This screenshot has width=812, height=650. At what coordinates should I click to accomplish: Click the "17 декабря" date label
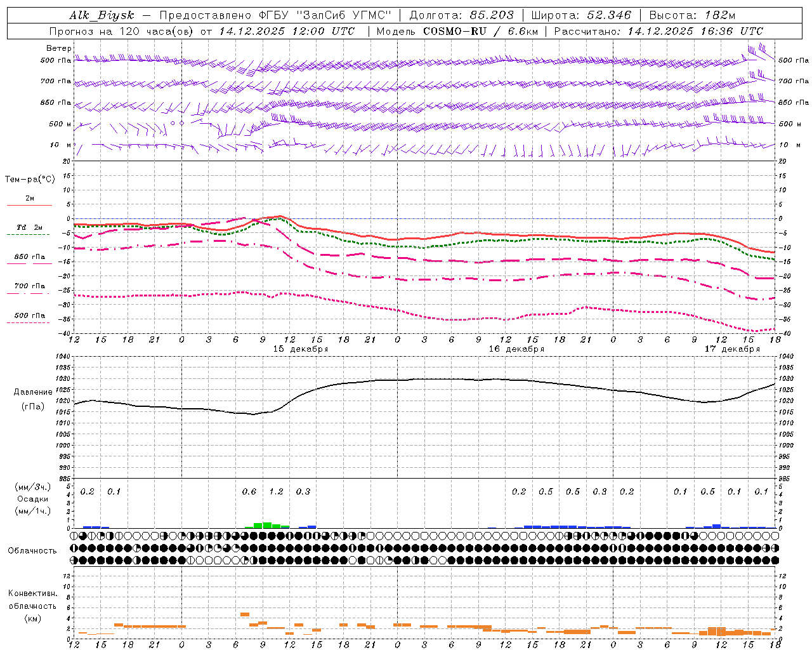(732, 349)
